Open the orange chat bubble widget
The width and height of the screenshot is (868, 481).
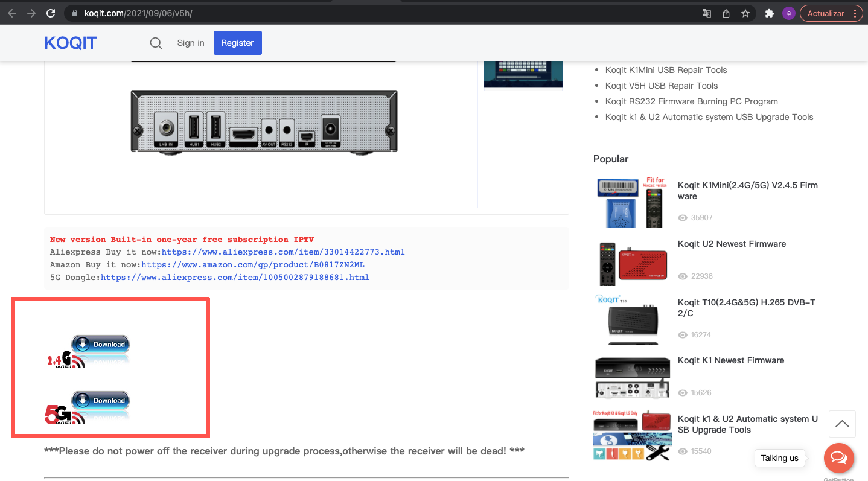click(x=838, y=458)
